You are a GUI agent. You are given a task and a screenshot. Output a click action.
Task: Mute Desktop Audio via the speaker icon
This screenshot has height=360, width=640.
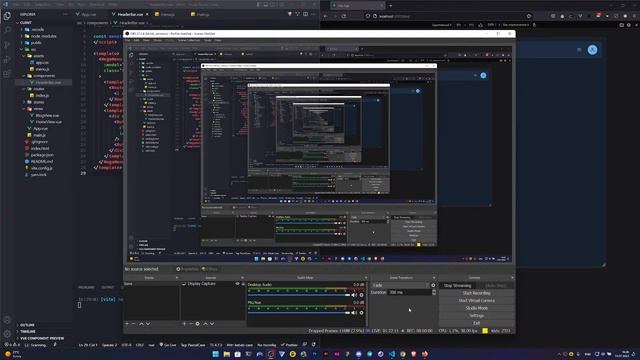[x=354, y=295]
